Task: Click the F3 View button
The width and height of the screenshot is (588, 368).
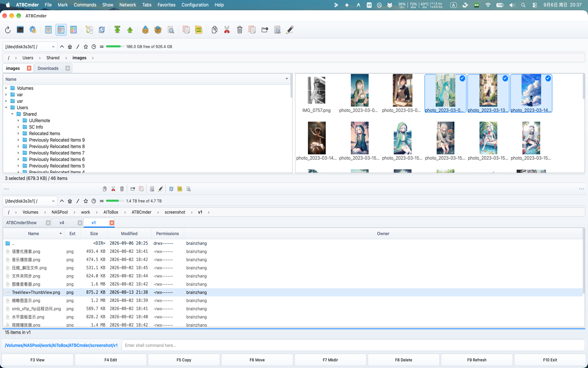Action: coord(37,360)
